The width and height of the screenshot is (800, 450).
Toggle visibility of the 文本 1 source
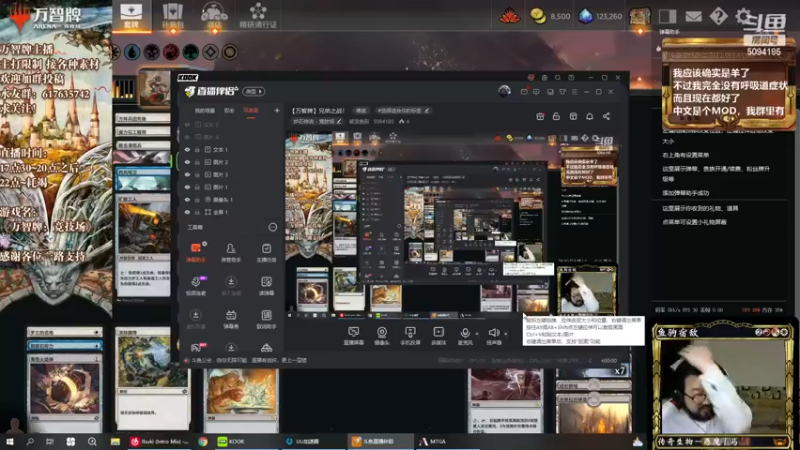point(187,150)
